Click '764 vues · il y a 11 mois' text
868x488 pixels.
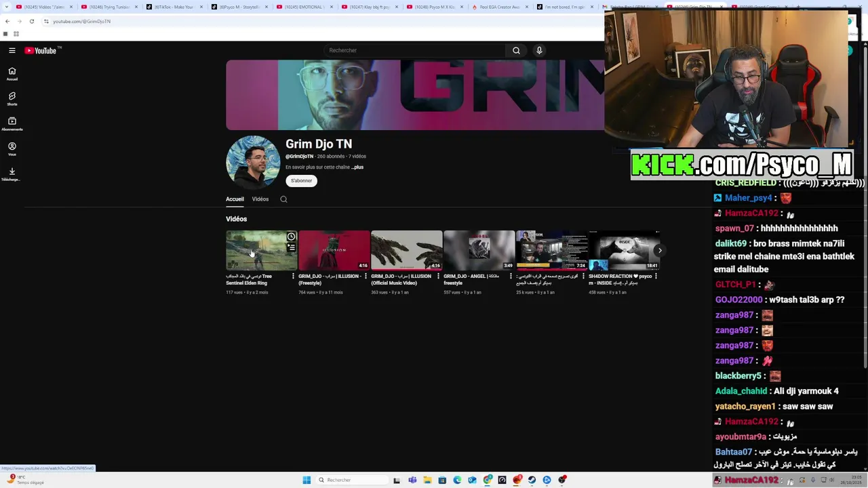(321, 292)
